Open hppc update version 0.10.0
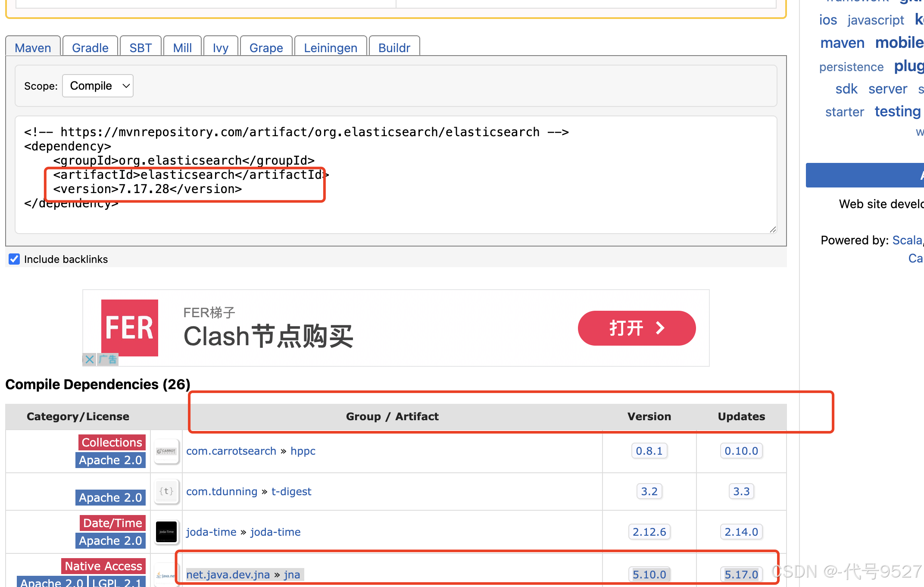 (741, 451)
